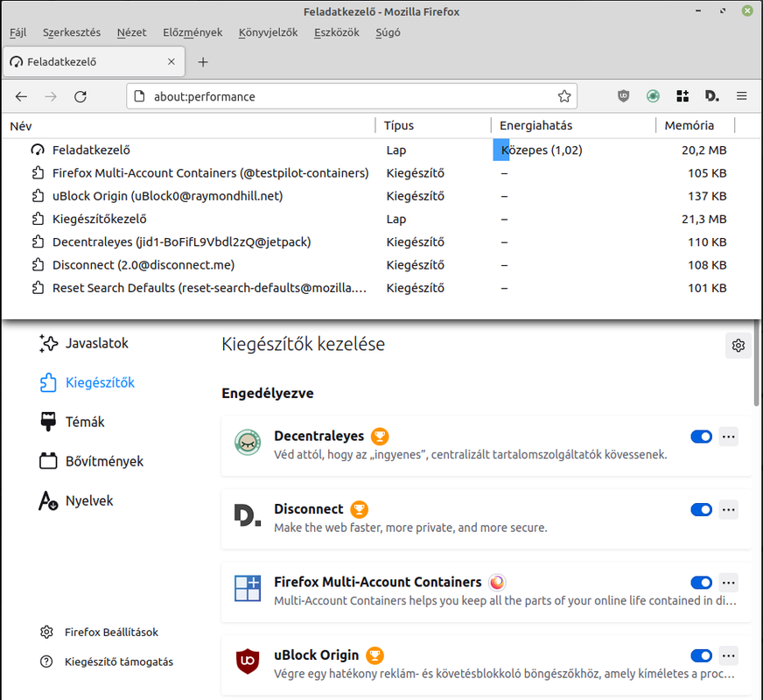
Task: Open more options for Disconnect
Action: coord(729,509)
